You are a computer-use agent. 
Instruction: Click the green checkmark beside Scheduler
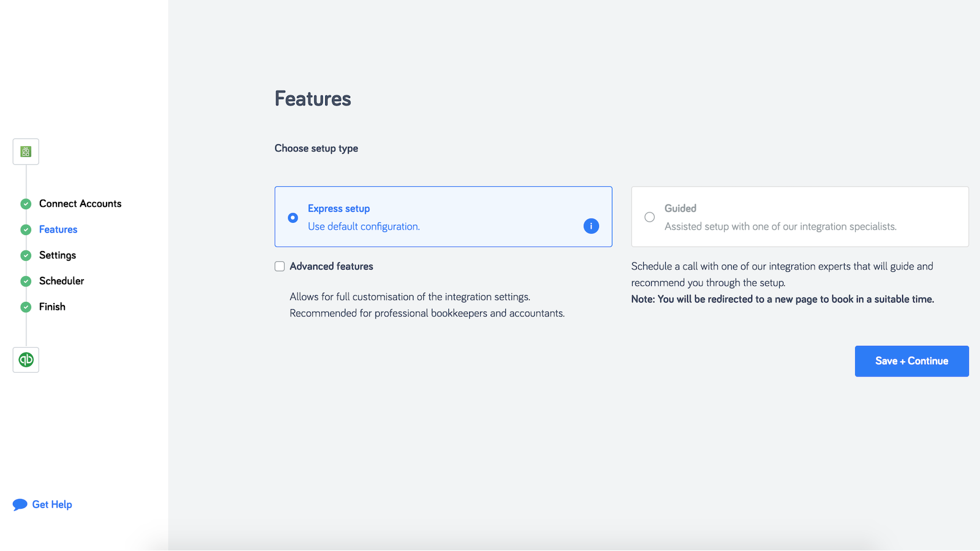(x=25, y=281)
